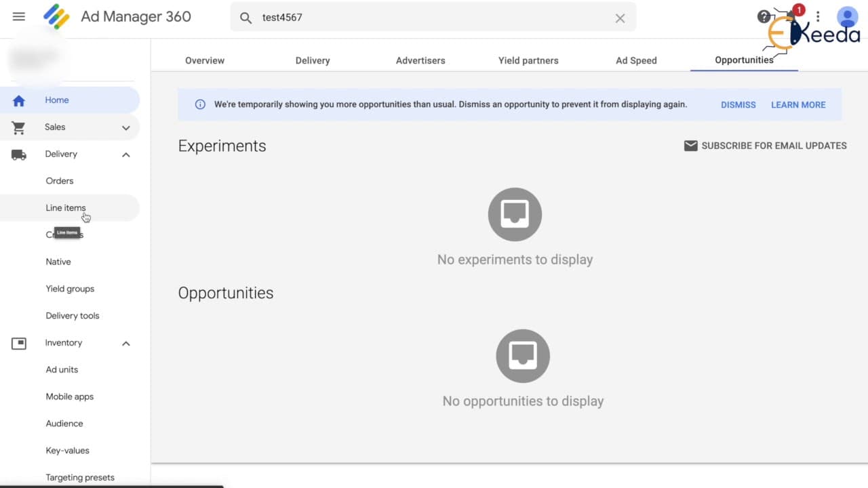The image size is (868, 488).
Task: Click the search box containing test4567
Action: (x=433, y=18)
